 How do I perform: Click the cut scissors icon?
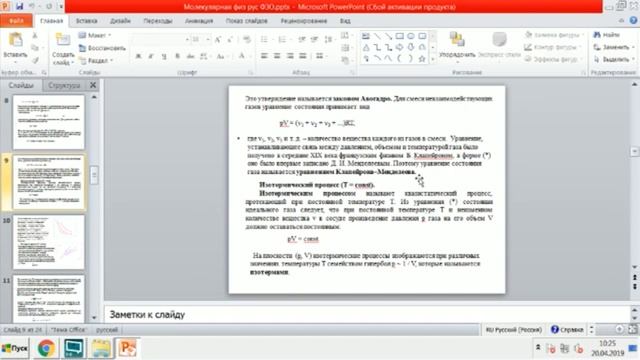(35, 36)
